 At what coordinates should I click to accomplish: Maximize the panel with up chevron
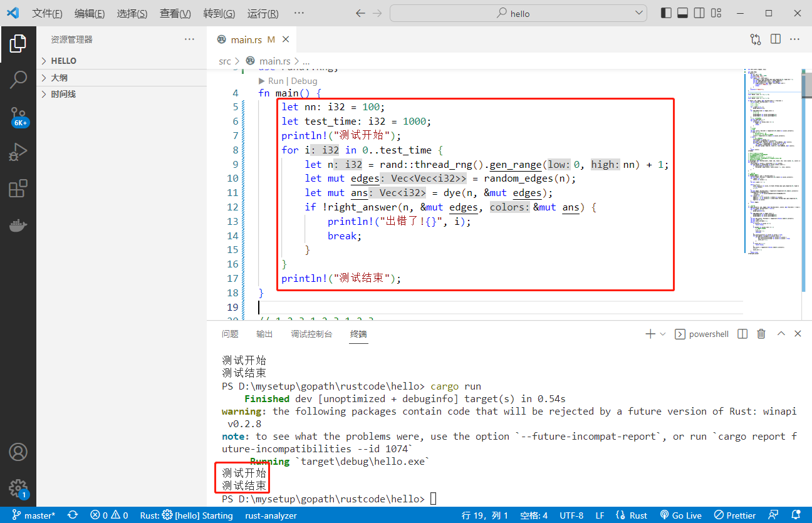pyautogui.click(x=781, y=334)
